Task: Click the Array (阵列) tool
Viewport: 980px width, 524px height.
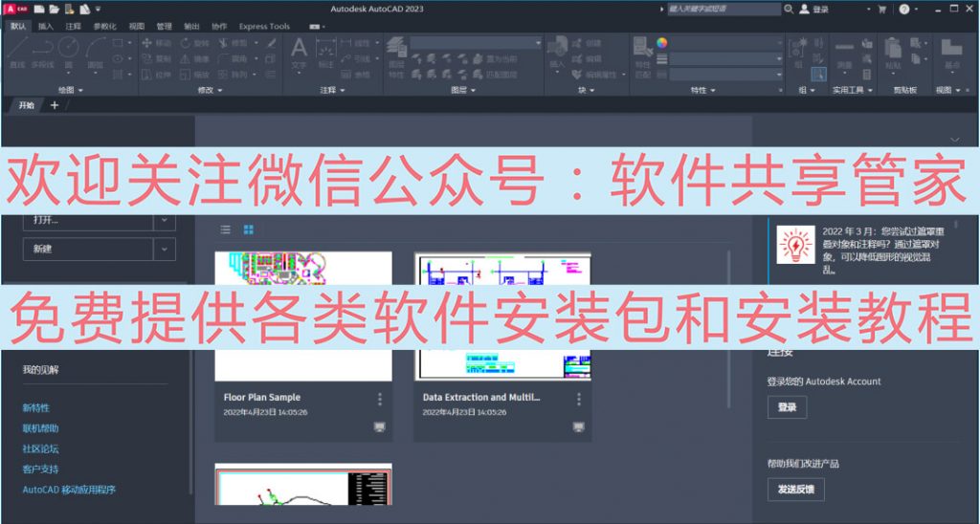Action: [233, 75]
